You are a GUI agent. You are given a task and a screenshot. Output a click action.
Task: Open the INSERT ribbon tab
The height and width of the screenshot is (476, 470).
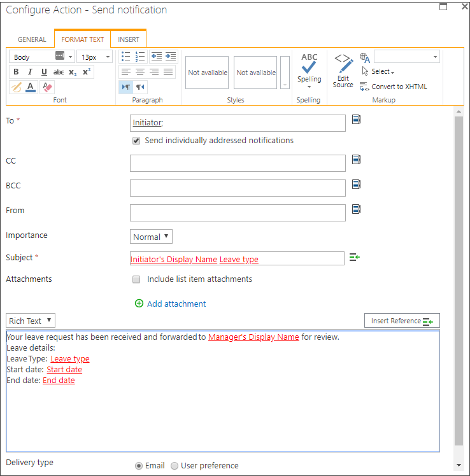[129, 39]
